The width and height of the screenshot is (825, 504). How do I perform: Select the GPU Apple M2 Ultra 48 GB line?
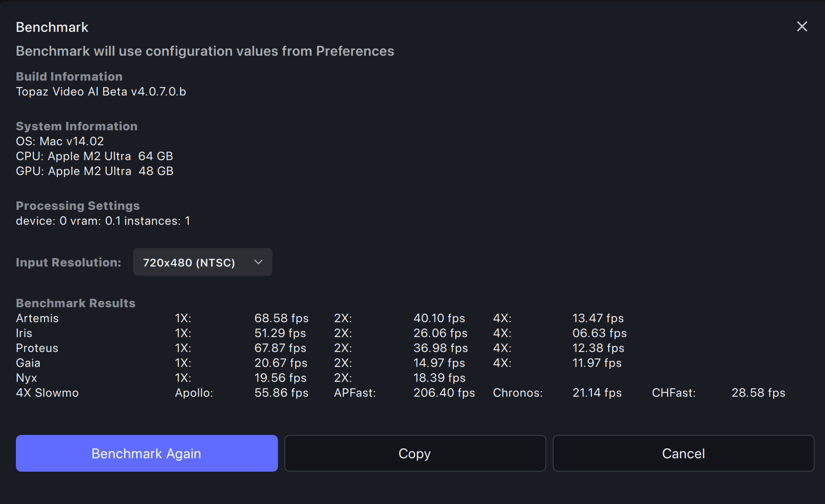pyautogui.click(x=94, y=171)
